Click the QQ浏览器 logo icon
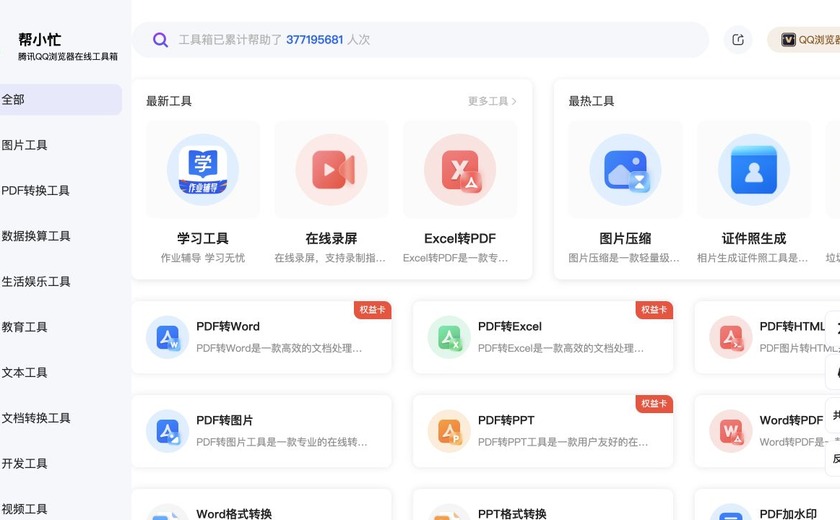The height and width of the screenshot is (520, 840). point(788,40)
